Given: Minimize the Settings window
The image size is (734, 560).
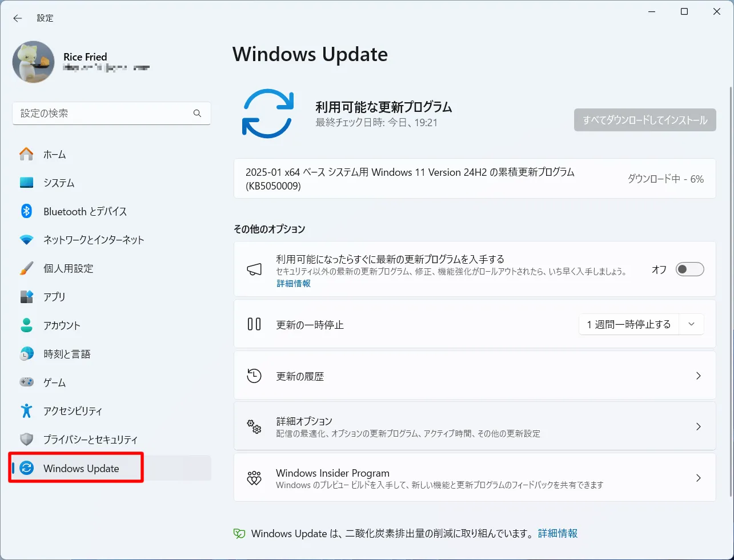Looking at the screenshot, I should pyautogui.click(x=652, y=12).
